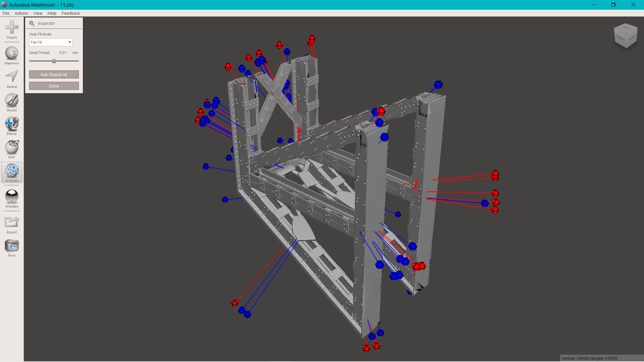
Task: Open the View menu
Action: (x=38, y=13)
